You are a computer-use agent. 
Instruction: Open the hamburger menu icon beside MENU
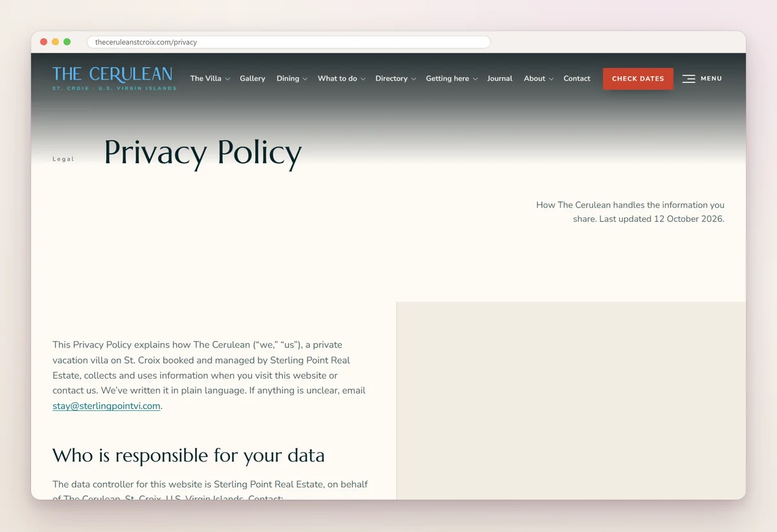[x=689, y=79]
